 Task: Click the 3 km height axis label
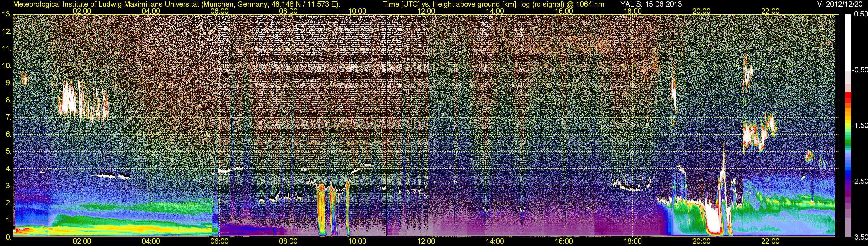(8, 186)
